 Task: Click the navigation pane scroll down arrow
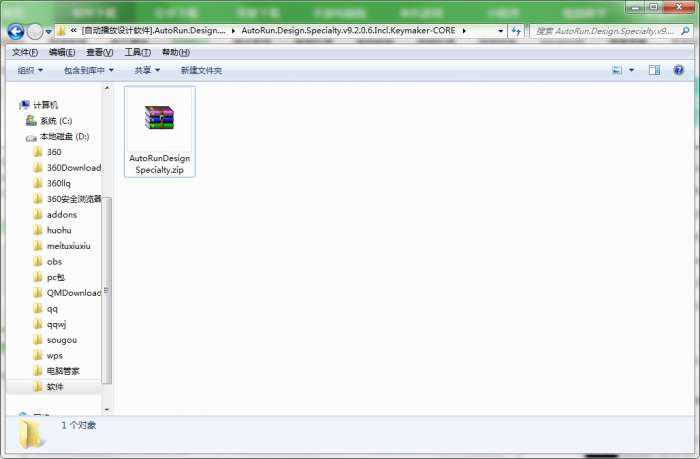point(107,409)
